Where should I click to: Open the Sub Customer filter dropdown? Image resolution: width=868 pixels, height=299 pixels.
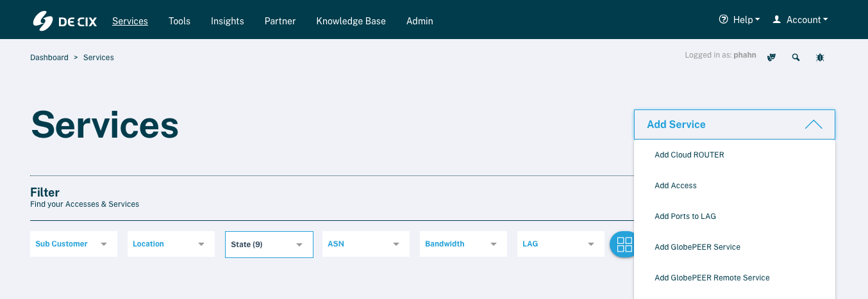click(x=73, y=244)
